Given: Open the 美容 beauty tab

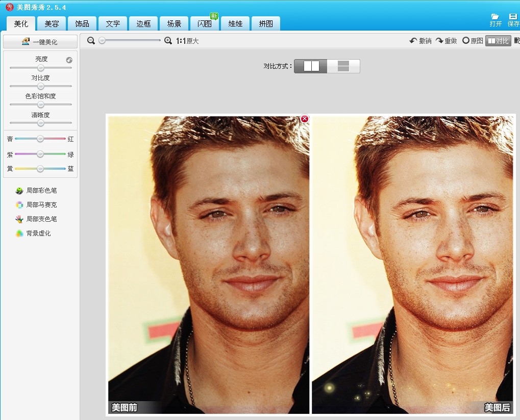Looking at the screenshot, I should point(52,23).
